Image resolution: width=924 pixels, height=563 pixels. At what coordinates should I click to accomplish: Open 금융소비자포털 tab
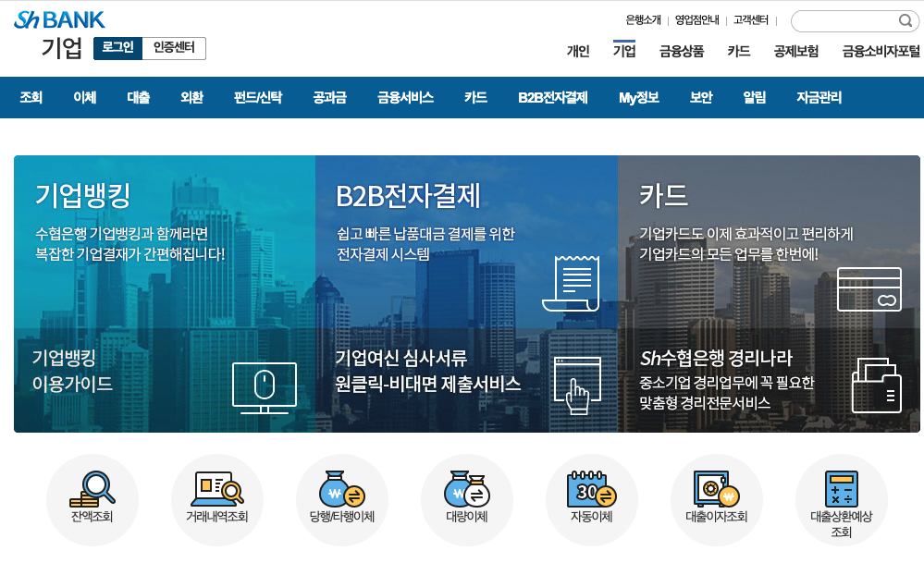point(881,51)
